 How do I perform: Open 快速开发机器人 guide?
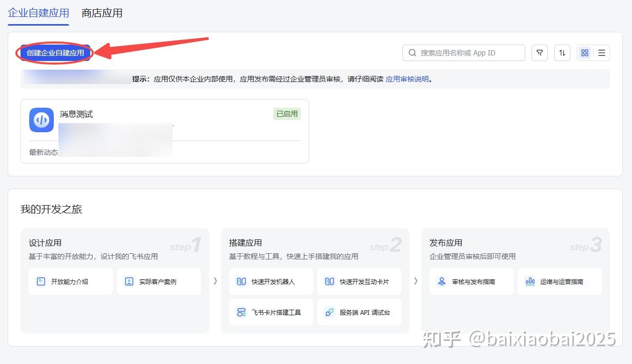[271, 281]
